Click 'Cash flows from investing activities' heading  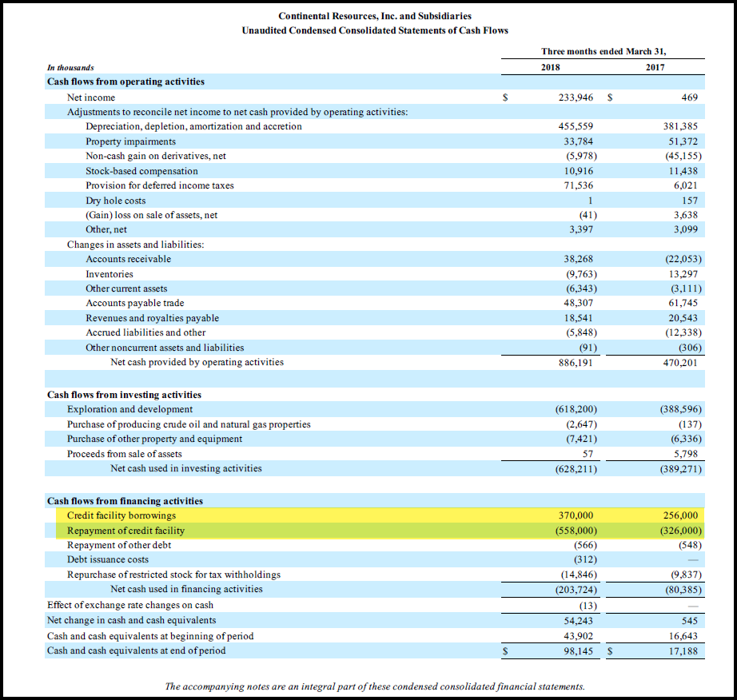click(124, 395)
